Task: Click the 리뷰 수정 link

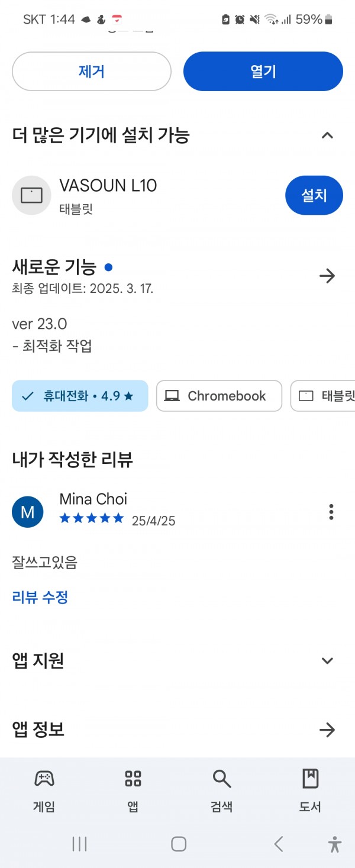Action: tap(40, 597)
